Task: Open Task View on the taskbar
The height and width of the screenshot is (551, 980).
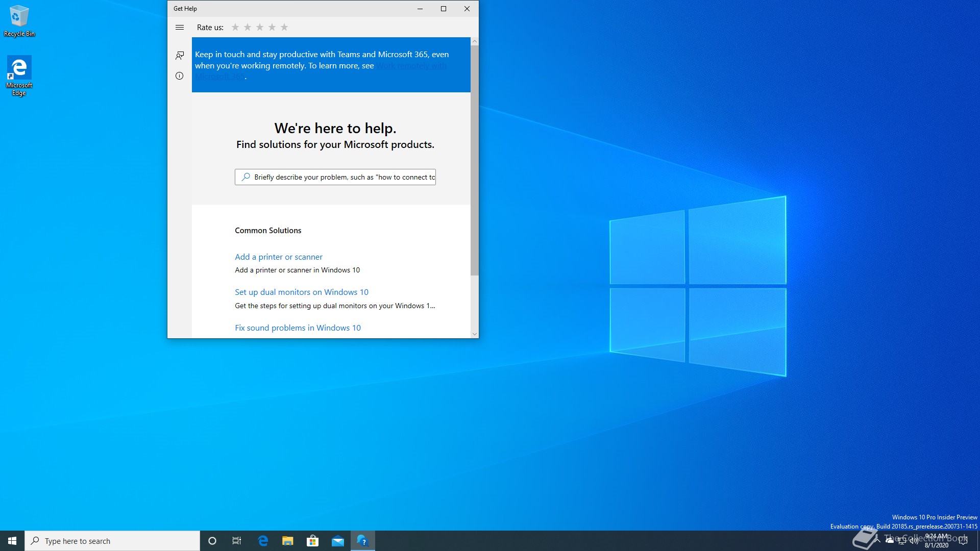Action: [x=237, y=541]
